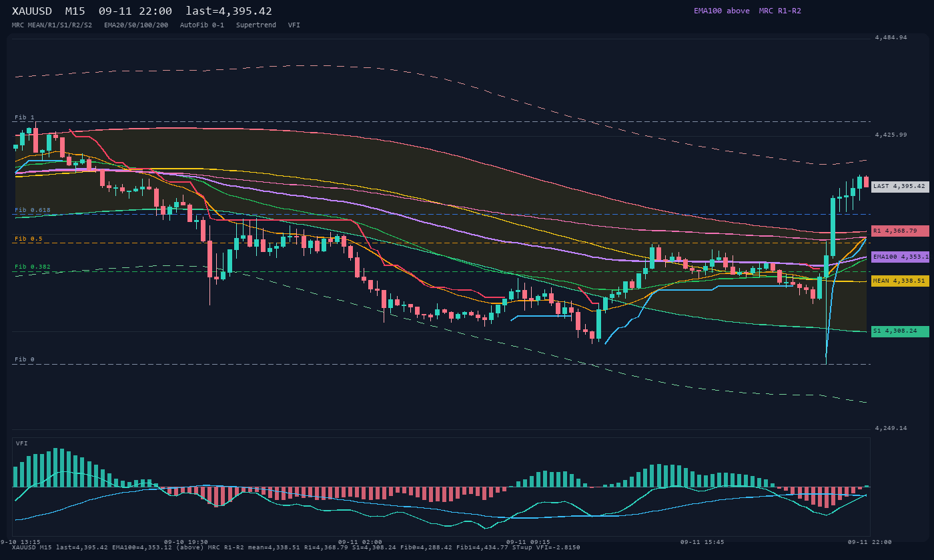Click the 09-11 22:00 time axis label
934x560 pixels.
(x=870, y=542)
